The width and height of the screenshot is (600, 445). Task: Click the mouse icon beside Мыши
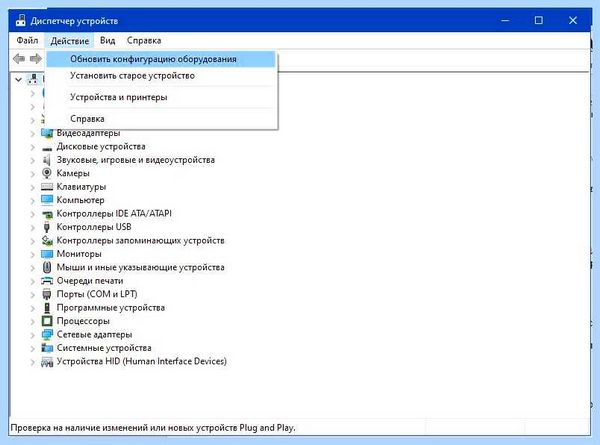pos(47,267)
